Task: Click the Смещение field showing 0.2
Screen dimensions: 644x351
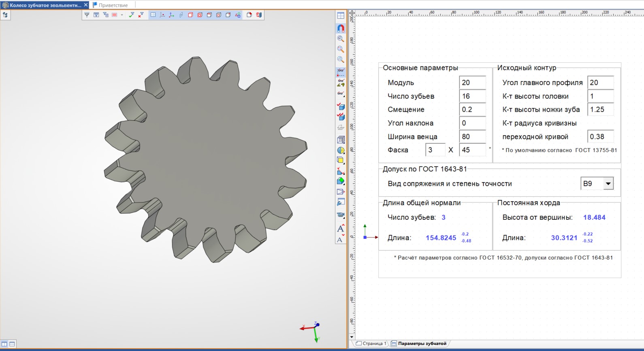Action: tap(472, 110)
